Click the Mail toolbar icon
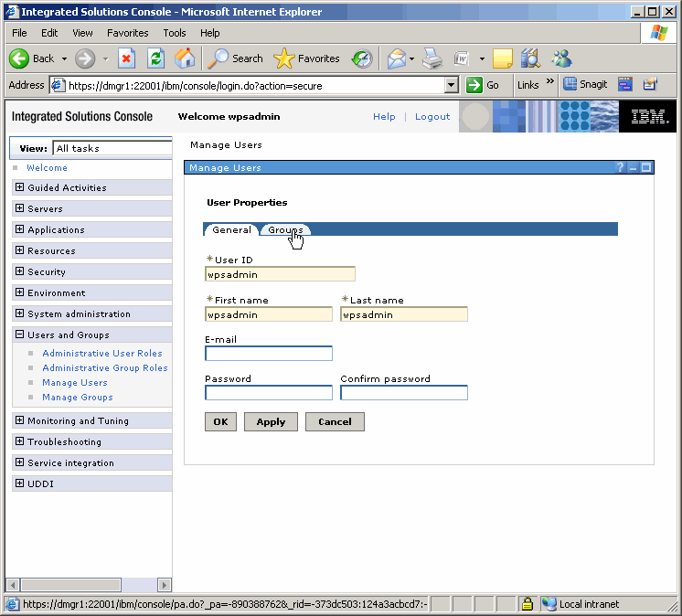The height and width of the screenshot is (616, 682). coord(396,58)
